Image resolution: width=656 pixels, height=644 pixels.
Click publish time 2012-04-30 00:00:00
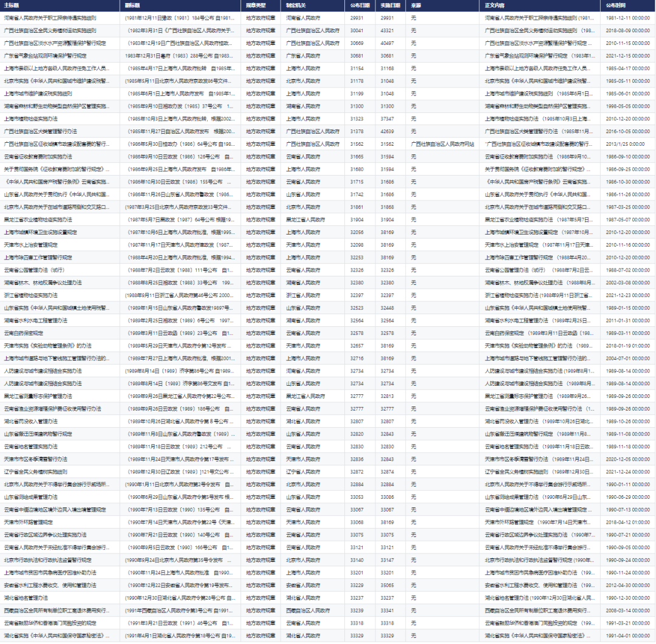pyautogui.click(x=628, y=586)
